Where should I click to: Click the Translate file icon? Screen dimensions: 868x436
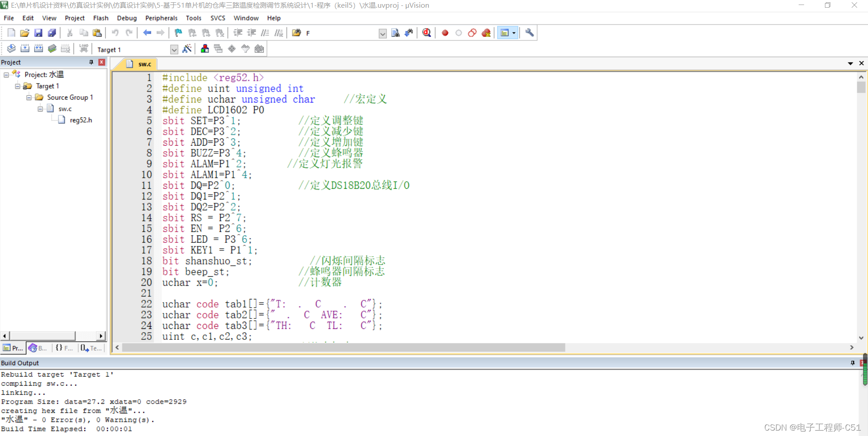point(11,49)
